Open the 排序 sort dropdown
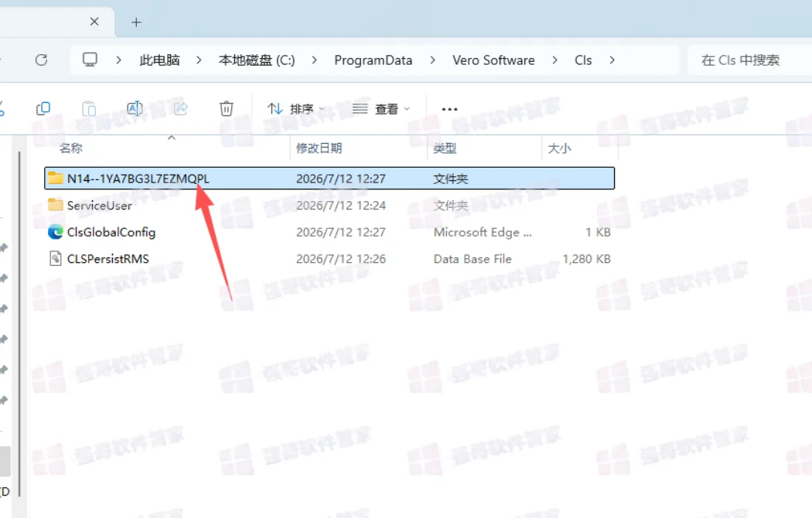 tap(295, 109)
